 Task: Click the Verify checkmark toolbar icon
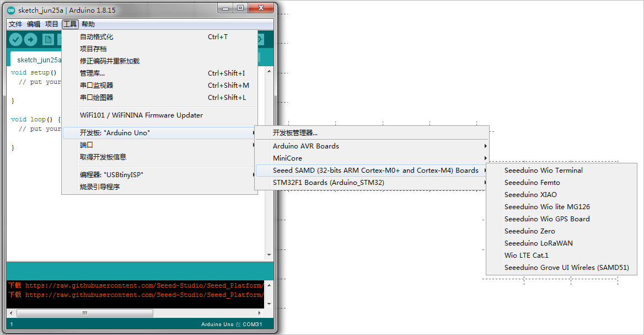pyautogui.click(x=15, y=39)
